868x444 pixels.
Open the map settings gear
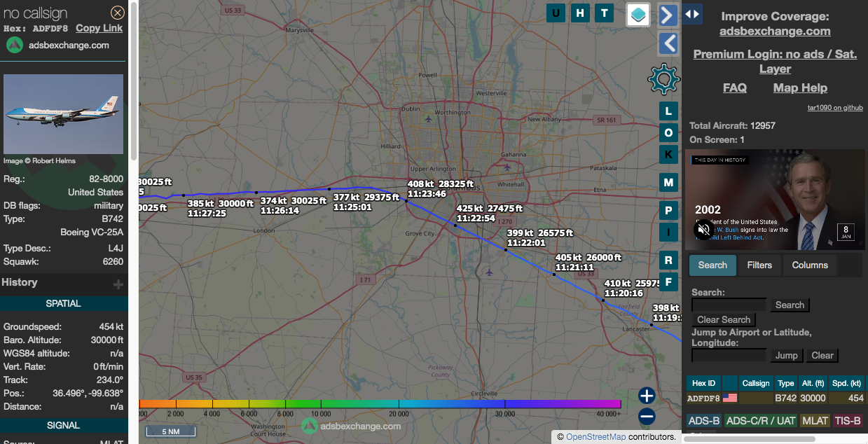click(x=663, y=79)
